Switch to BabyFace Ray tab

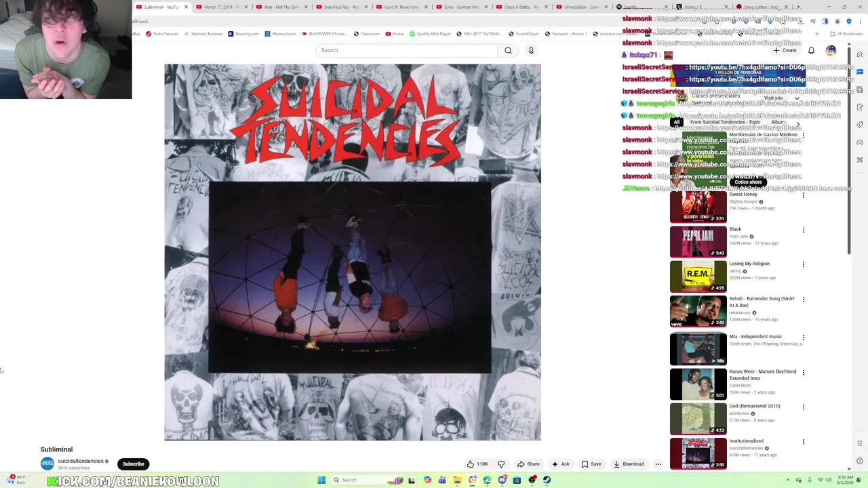(x=342, y=7)
